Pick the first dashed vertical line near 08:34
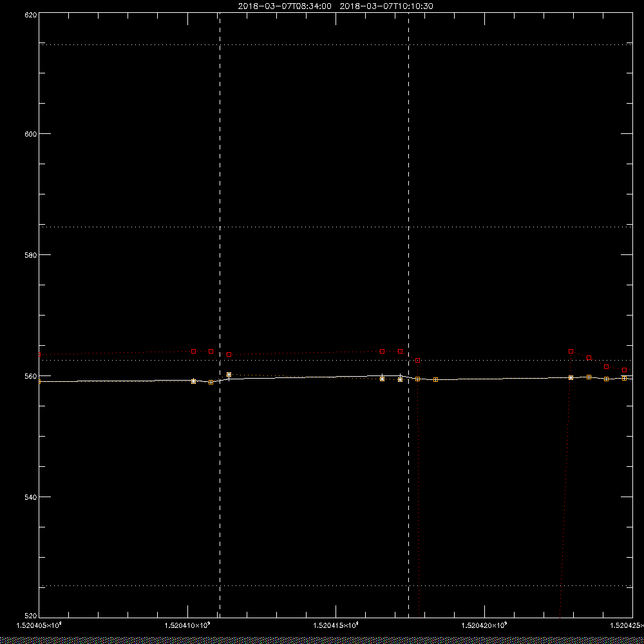The width and height of the screenshot is (644, 644). pyautogui.click(x=220, y=314)
